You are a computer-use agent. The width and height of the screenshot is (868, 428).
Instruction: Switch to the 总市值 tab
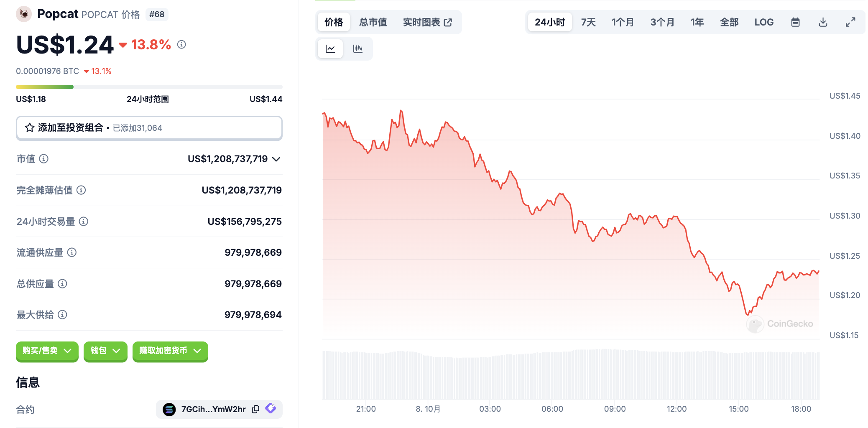(x=373, y=22)
